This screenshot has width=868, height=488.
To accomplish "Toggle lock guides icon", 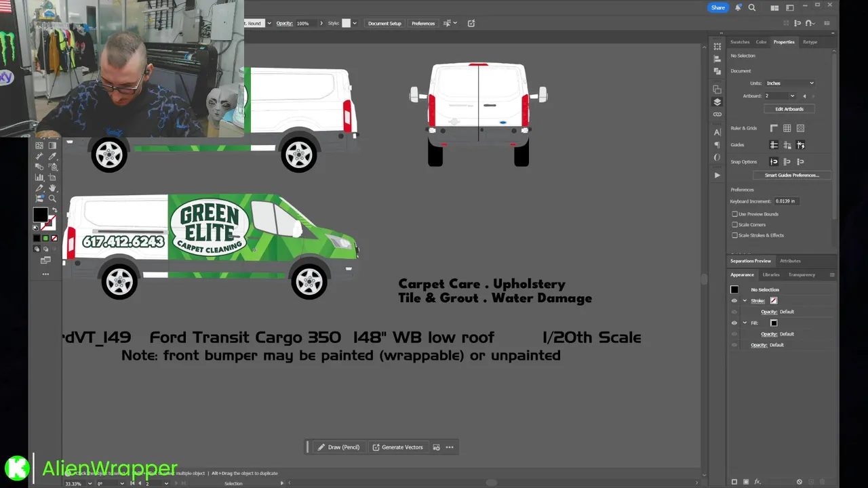I will coord(787,144).
